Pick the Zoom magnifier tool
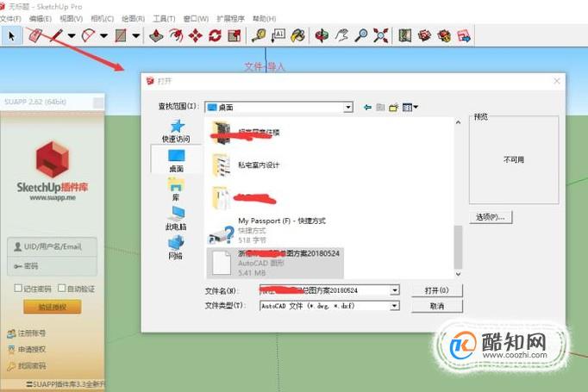Viewport: 588px width, 392px height. click(361, 36)
